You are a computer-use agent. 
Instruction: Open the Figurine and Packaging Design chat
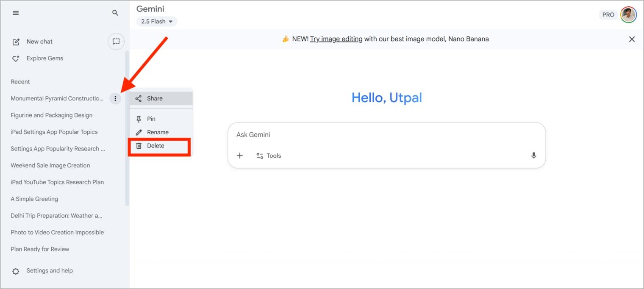pos(51,115)
